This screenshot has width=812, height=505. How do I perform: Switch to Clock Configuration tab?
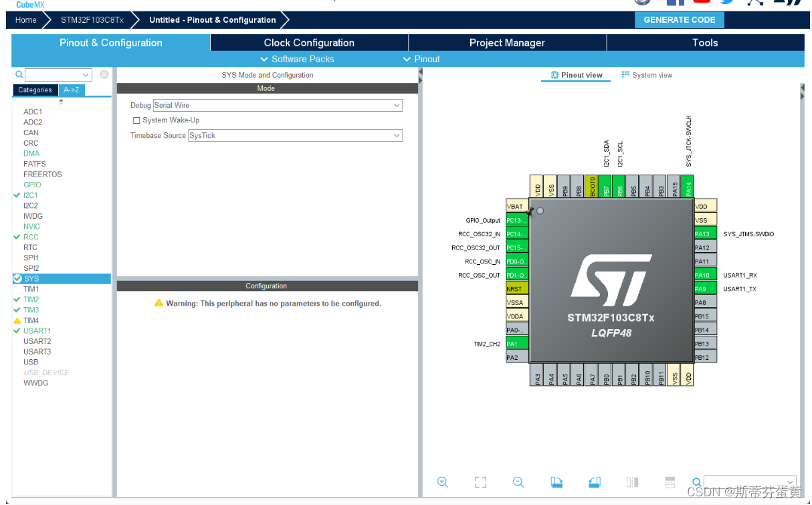click(309, 43)
